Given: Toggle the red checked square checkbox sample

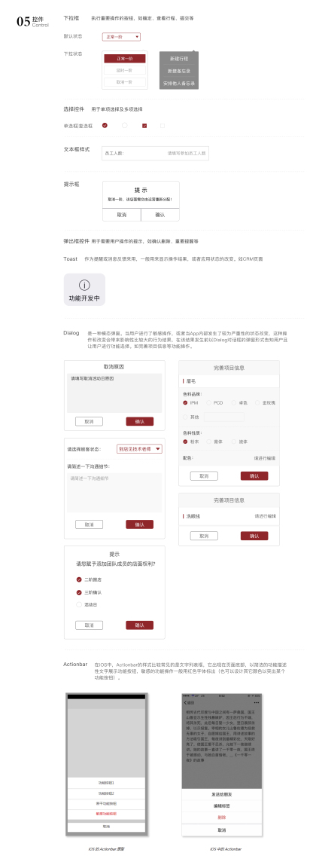Looking at the screenshot, I should [x=144, y=127].
